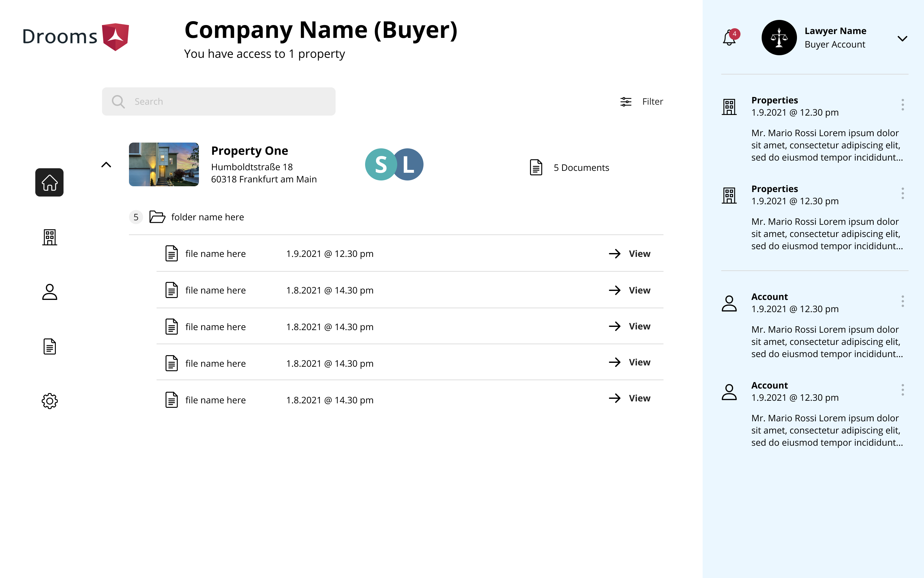This screenshot has width=924, height=578.
Task: Select first 'file name here' text
Action: (215, 253)
